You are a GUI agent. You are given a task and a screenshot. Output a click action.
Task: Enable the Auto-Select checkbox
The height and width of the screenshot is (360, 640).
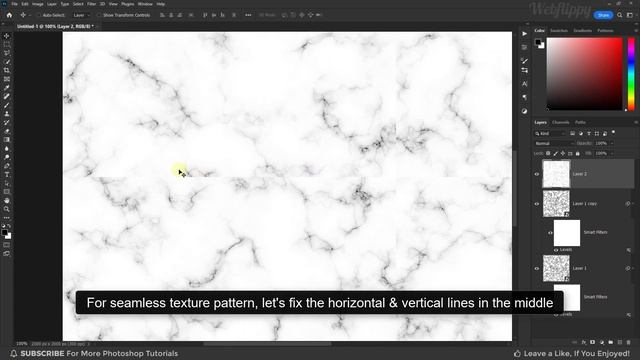39,15
